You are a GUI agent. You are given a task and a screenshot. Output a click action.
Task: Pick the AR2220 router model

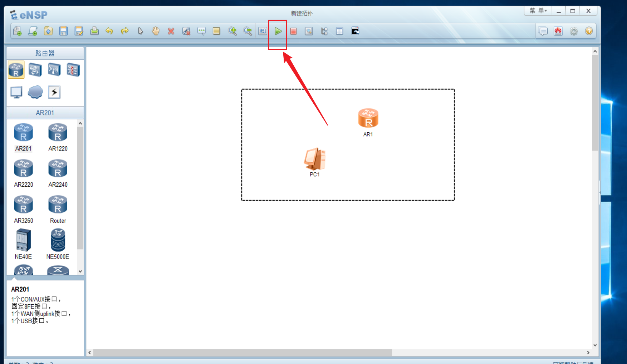pos(23,173)
